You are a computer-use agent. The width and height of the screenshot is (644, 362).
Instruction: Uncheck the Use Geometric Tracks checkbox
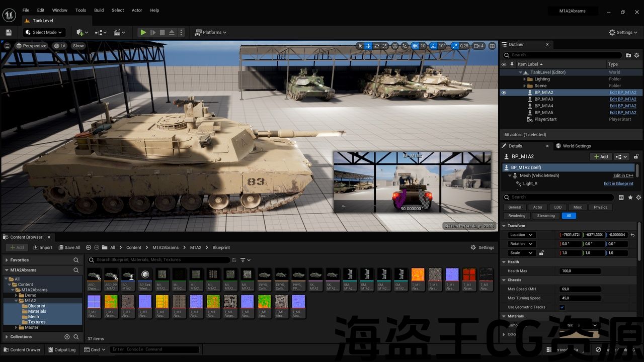(562, 307)
